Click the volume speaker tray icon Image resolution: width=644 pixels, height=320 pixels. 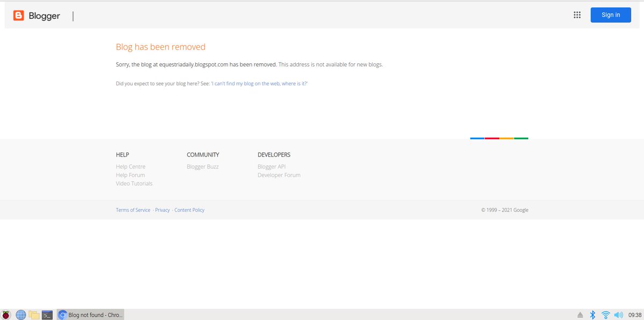point(619,315)
